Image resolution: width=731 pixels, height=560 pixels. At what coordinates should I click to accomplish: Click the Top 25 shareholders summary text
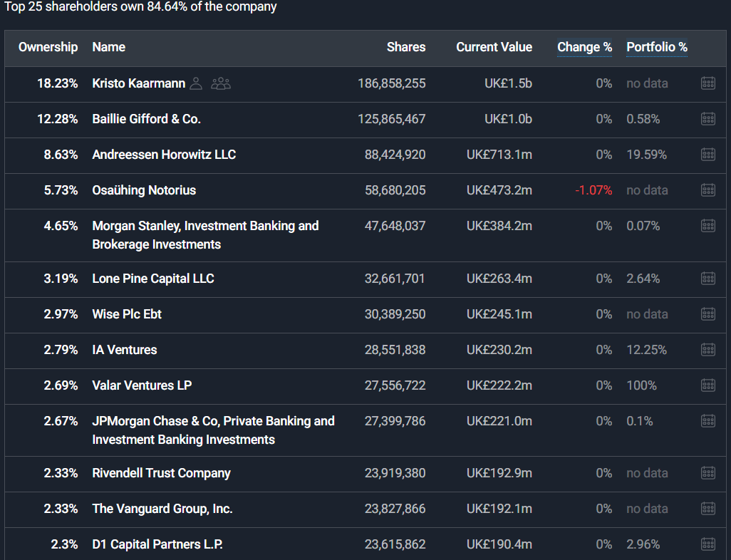point(140,6)
